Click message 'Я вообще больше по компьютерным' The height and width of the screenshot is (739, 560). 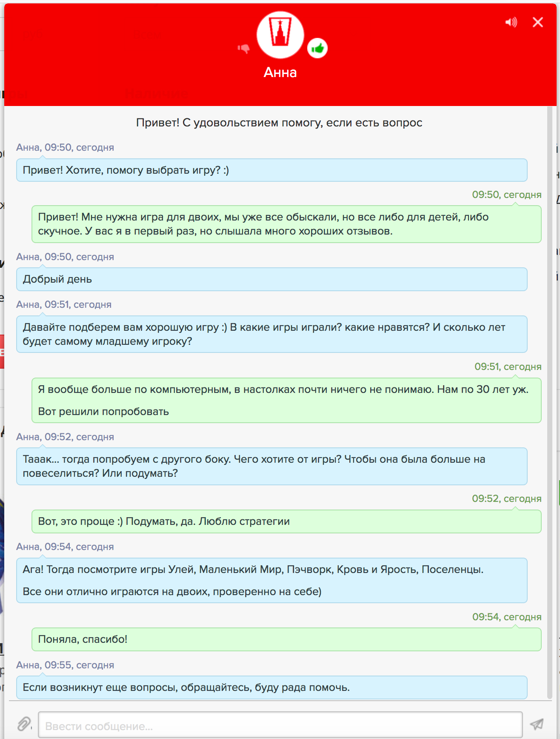click(286, 401)
